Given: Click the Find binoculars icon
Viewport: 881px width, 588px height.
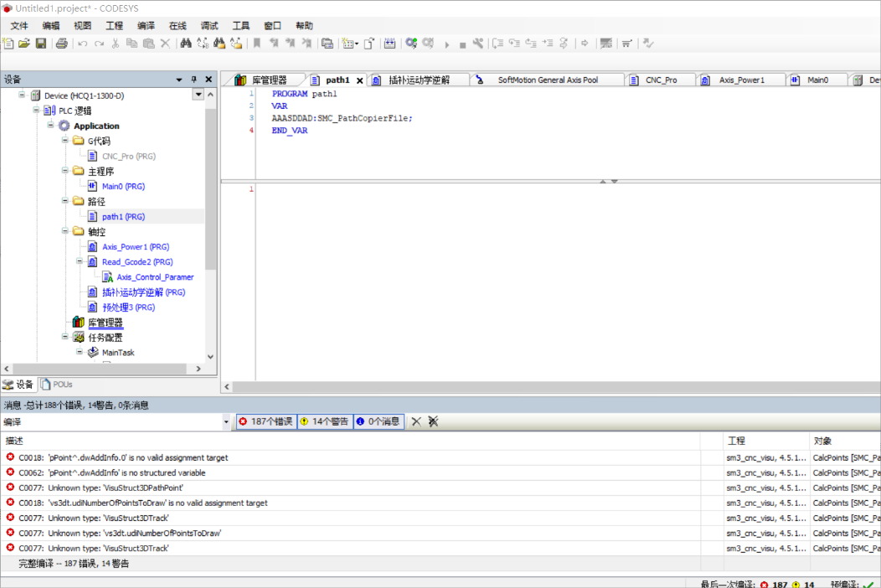Looking at the screenshot, I should pos(186,44).
